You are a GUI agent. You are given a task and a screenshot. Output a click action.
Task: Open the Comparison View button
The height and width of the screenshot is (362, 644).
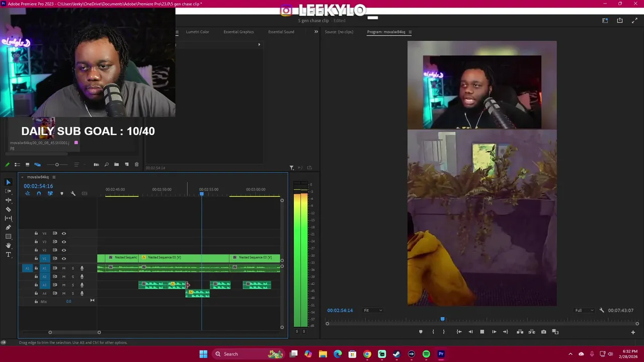[x=555, y=332]
